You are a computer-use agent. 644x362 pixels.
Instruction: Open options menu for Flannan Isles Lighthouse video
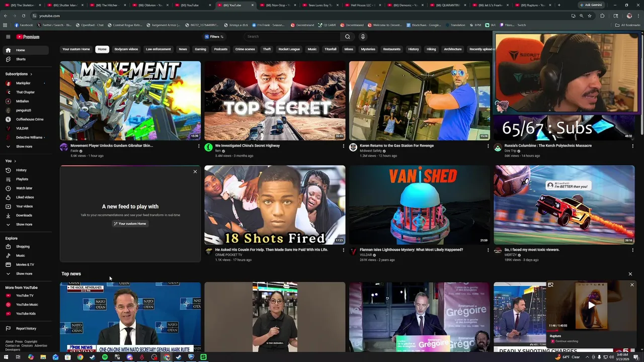[x=488, y=250]
